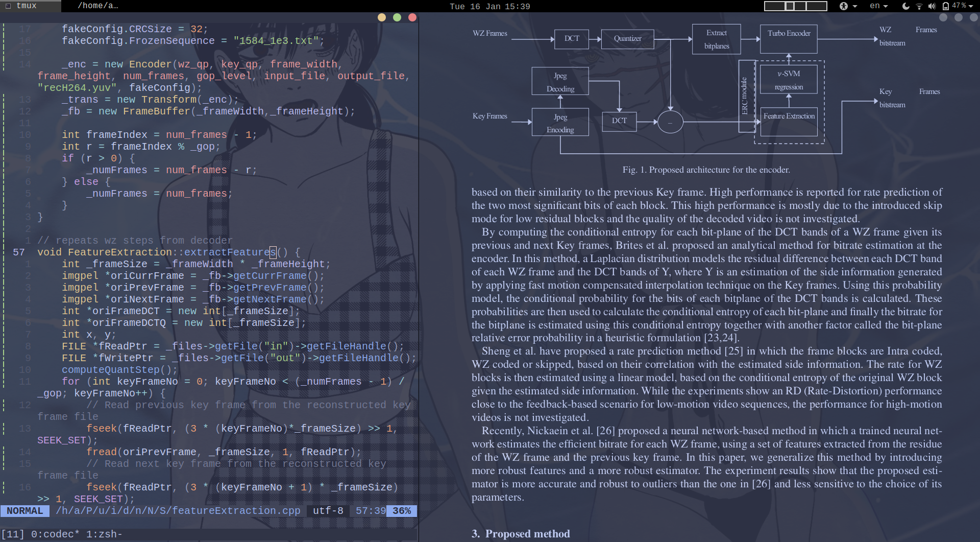Open the accessibility menu icon
The height and width of the screenshot is (542, 980).
[x=843, y=6]
